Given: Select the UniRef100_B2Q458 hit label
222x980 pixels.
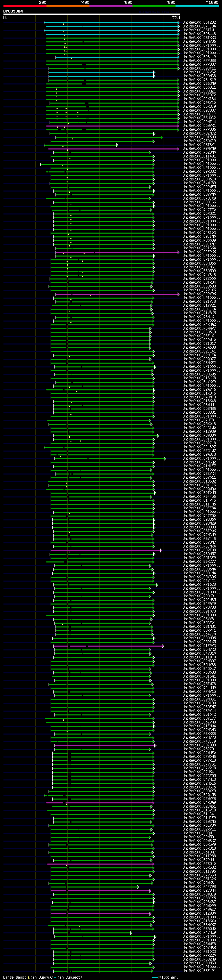Looking at the screenshot, I should click(199, 795).
